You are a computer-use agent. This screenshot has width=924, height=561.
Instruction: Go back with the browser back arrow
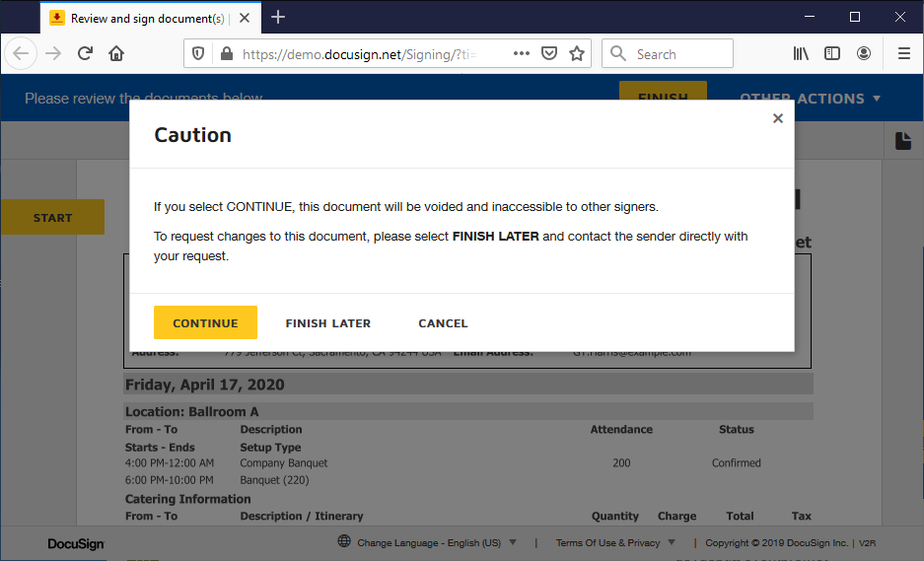[x=21, y=53]
